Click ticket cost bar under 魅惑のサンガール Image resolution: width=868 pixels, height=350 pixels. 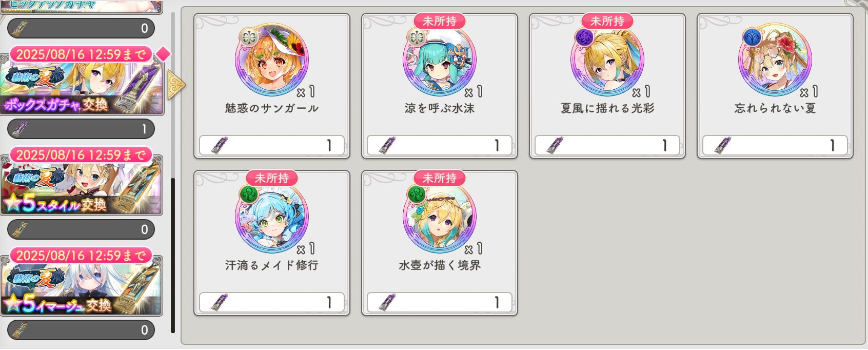click(271, 146)
